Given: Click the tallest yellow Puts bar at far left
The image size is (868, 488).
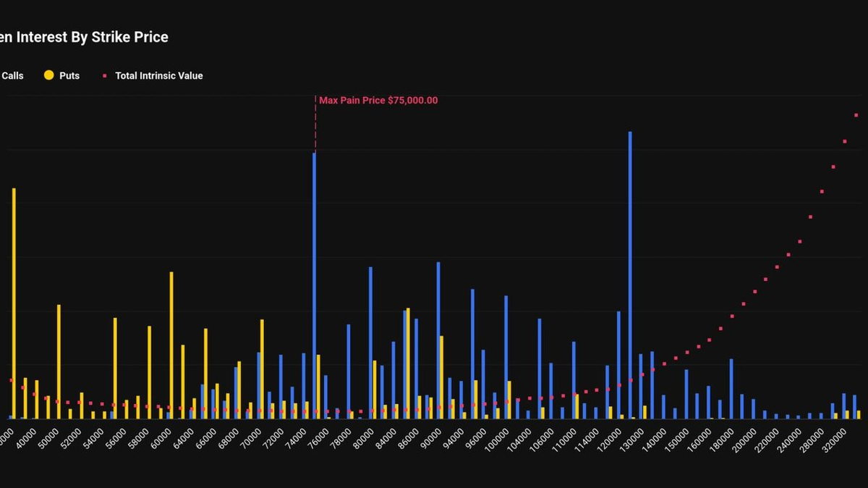Looking at the screenshot, I should pyautogui.click(x=14, y=303).
